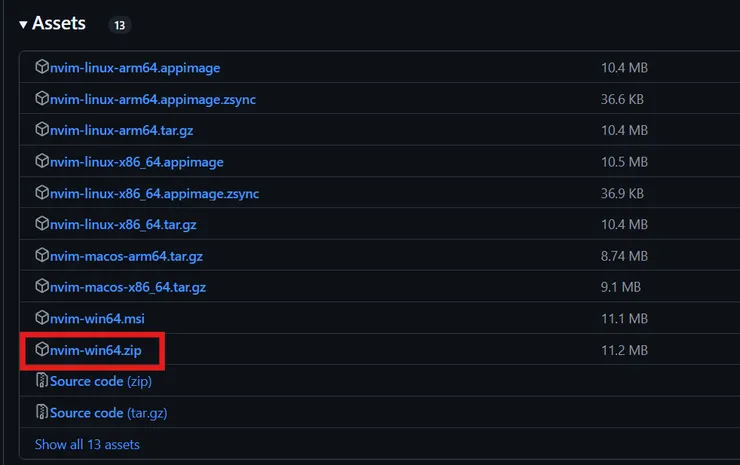Screen dimensions: 740x465
Task: Download nvim-linux-x86_64.tar.gz archive
Action: pyautogui.click(x=123, y=224)
